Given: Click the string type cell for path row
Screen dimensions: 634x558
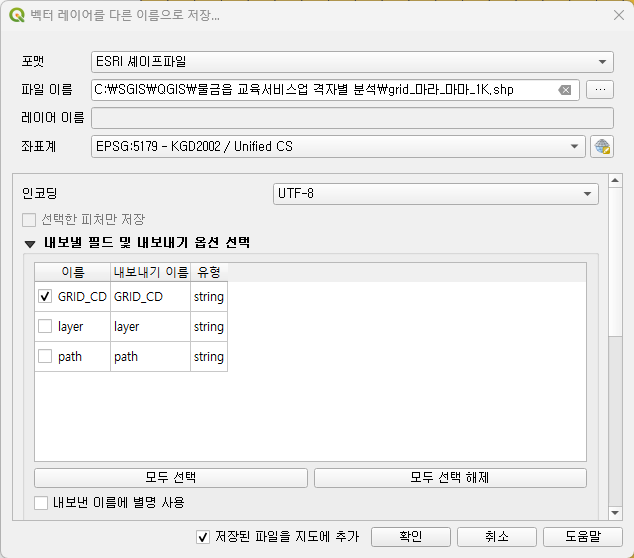Looking at the screenshot, I should pos(209,356).
